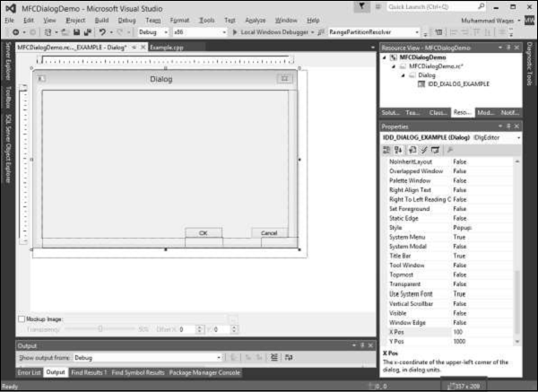
Task: Open the Analyze menu
Action: pyautogui.click(x=256, y=21)
